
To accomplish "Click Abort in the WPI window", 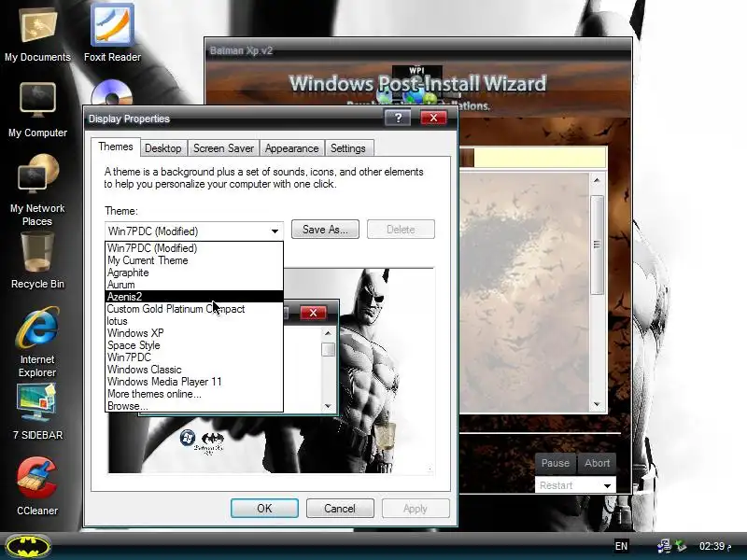I will click(597, 463).
